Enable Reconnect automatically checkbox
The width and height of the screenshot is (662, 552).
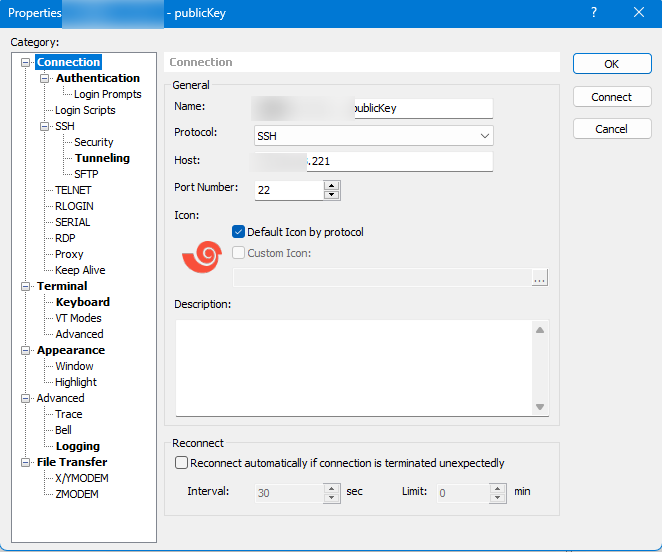pyautogui.click(x=181, y=463)
